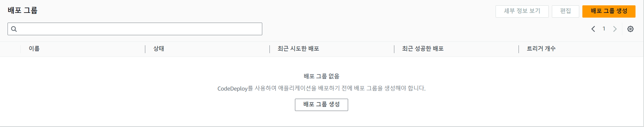Select page number 1 in pagination
The width and height of the screenshot is (644, 127).
pos(604,29)
